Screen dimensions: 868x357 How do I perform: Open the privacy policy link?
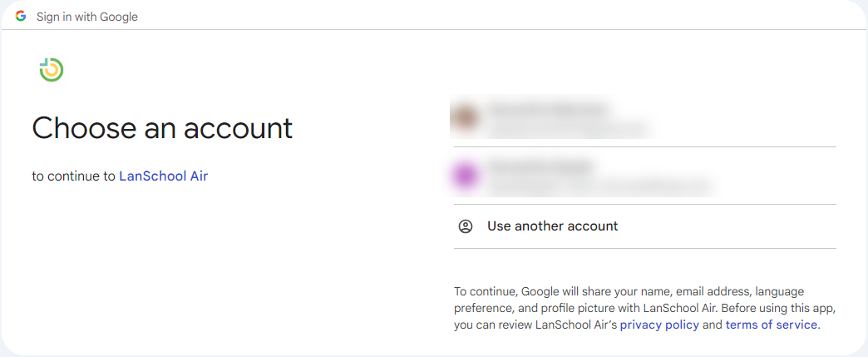coord(659,325)
